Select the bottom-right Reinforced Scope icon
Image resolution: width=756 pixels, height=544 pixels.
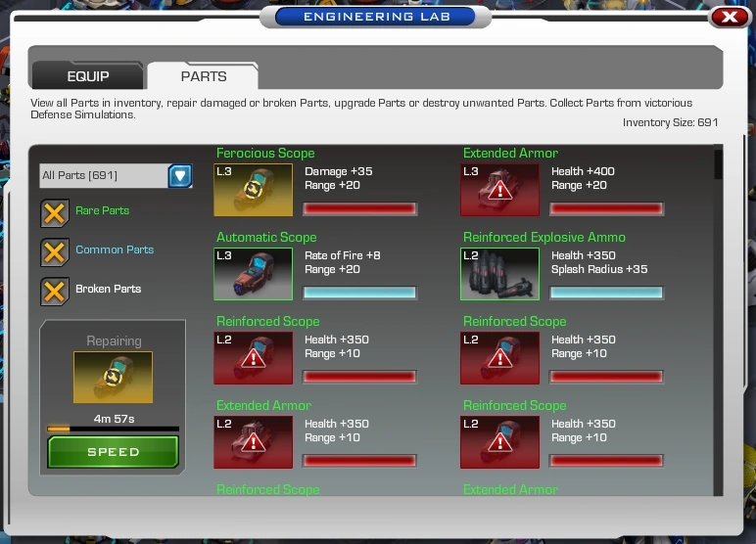(x=500, y=442)
